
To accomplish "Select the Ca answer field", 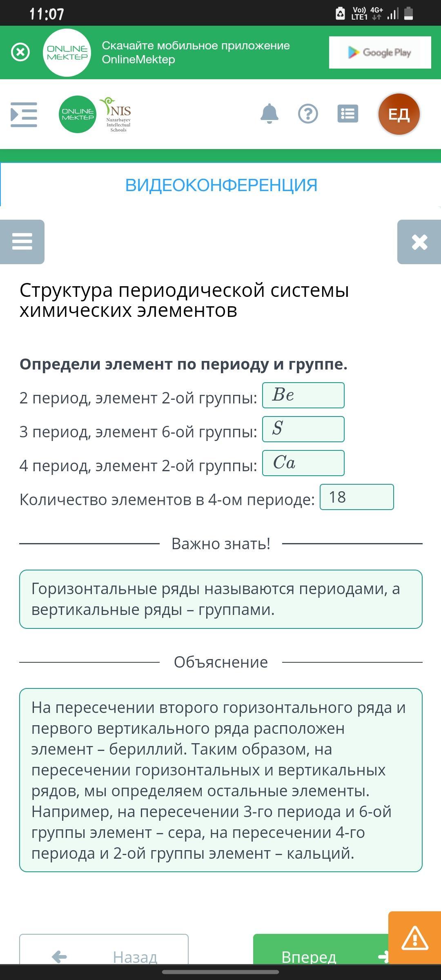I will click(x=303, y=463).
